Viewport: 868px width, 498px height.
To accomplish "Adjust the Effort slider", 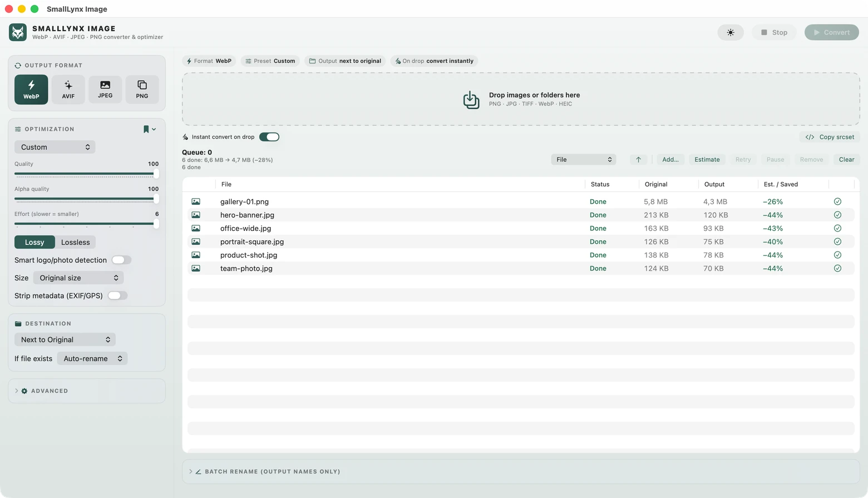I will click(87, 224).
